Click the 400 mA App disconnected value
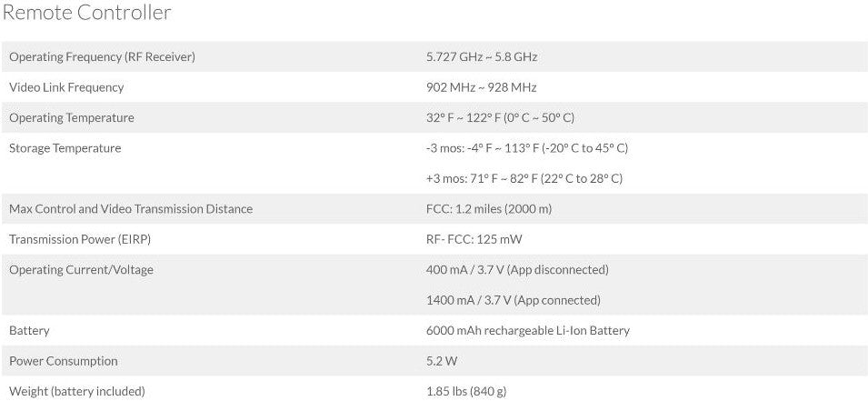The image size is (868, 411). [516, 270]
